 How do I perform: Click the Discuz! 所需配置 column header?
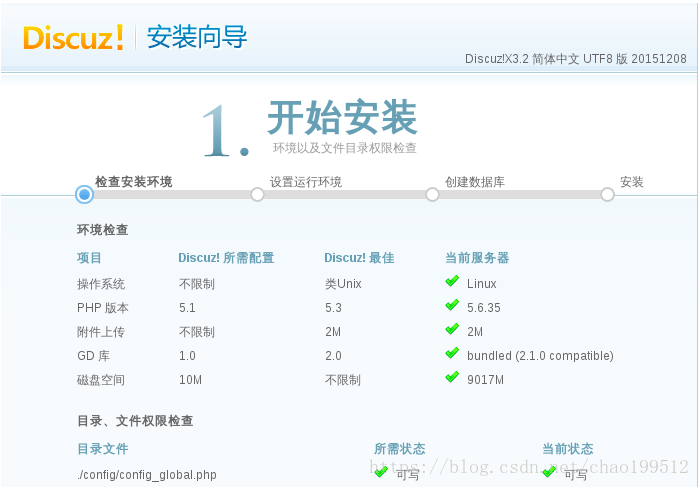[226, 258]
